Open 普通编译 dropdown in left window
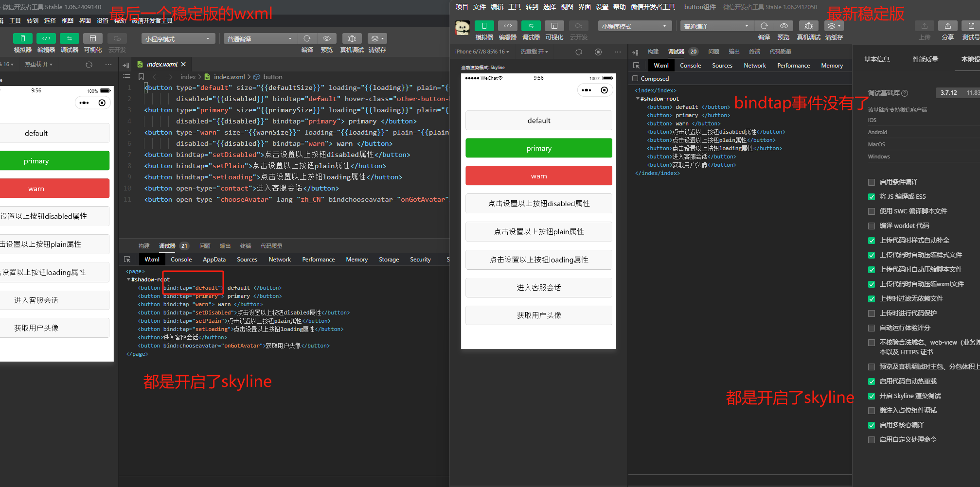The image size is (980, 487). pos(260,38)
